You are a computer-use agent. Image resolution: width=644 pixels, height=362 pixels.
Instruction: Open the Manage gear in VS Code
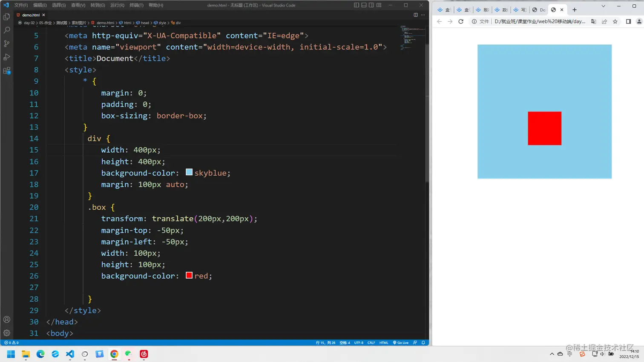7,333
